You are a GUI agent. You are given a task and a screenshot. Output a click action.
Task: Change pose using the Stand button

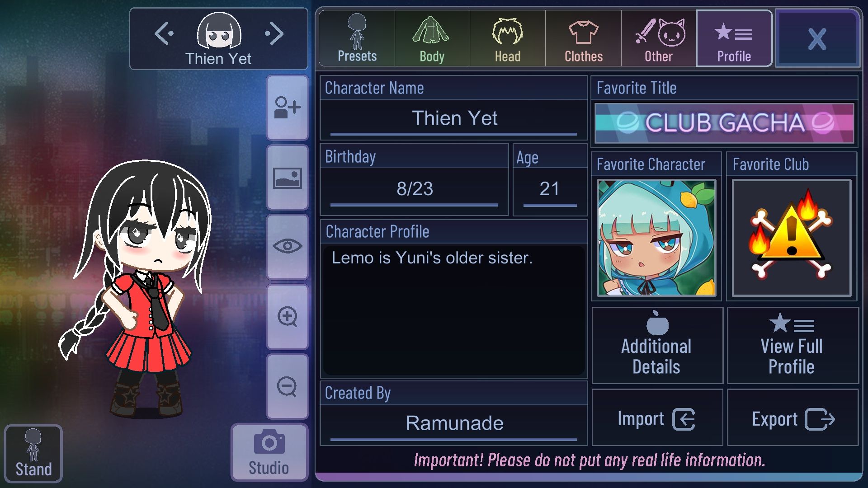(33, 454)
